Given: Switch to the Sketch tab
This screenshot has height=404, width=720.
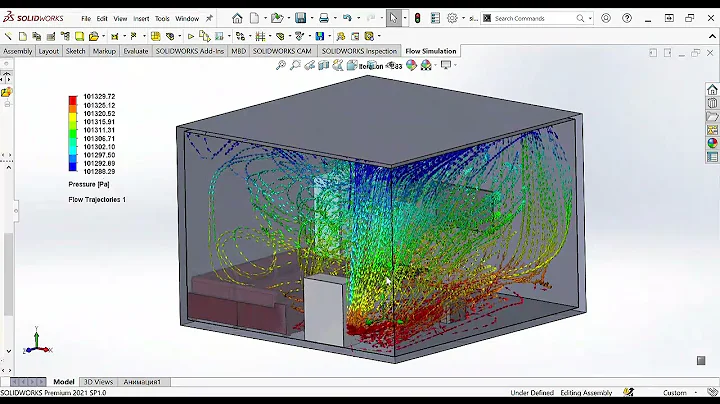Looking at the screenshot, I should click(75, 51).
